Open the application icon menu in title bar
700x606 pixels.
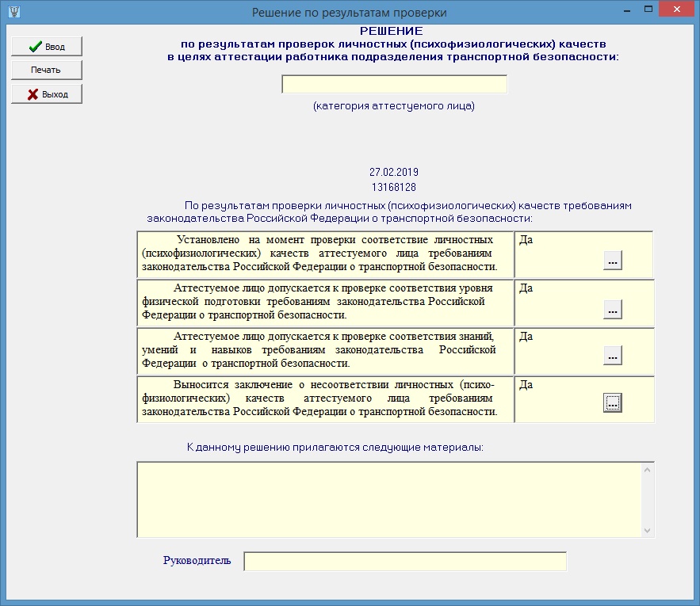pos(11,12)
